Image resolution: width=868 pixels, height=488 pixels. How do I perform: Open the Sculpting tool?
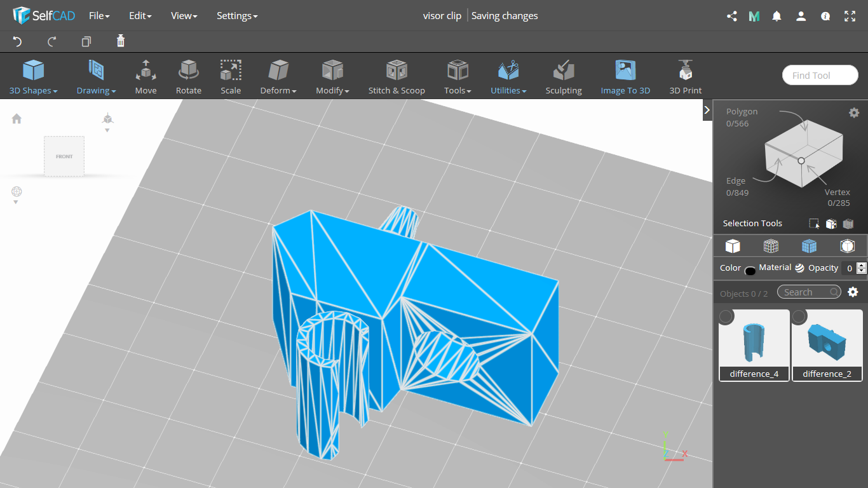tap(564, 77)
